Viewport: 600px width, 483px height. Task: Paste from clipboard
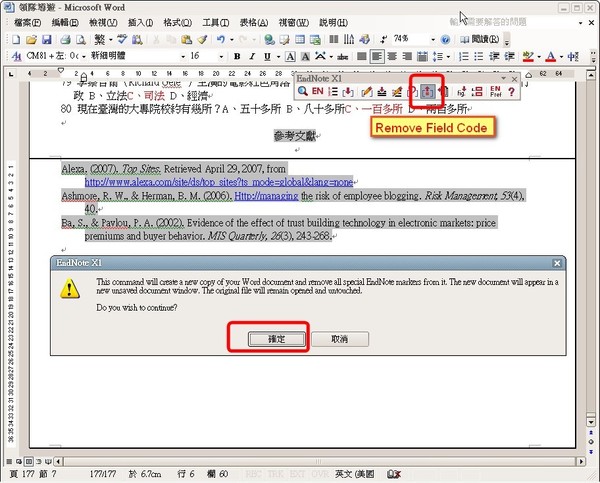click(187, 39)
